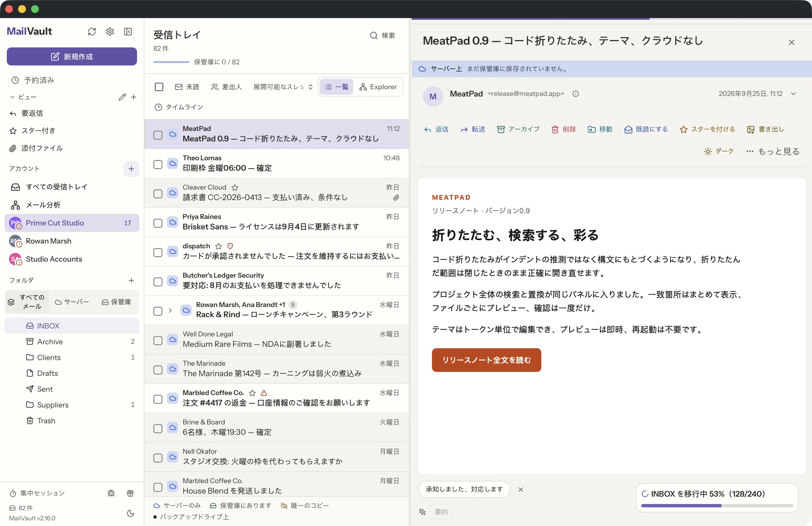Check the Brine & Board checkbox
Image resolution: width=812 pixels, height=526 pixels.
(x=158, y=428)
